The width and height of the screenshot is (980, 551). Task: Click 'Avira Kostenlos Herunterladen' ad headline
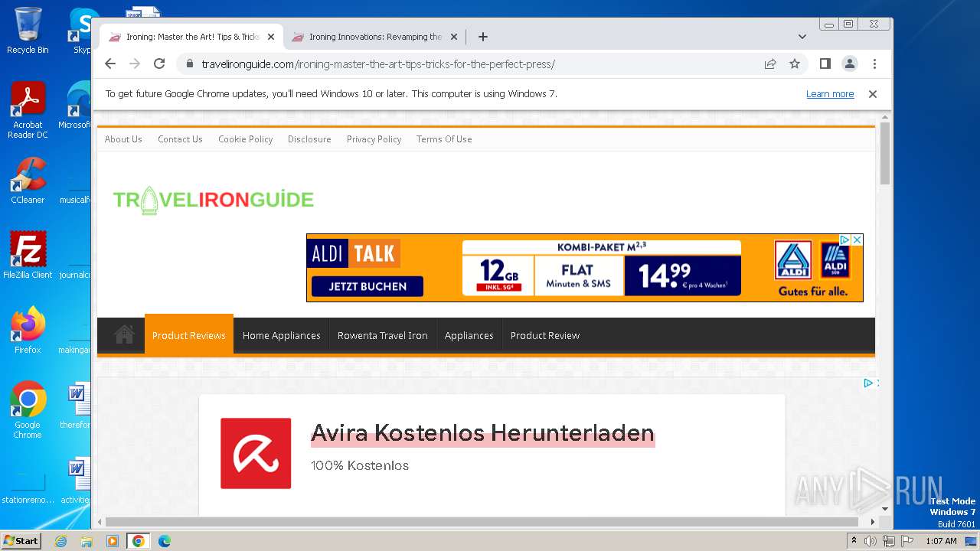[482, 433]
